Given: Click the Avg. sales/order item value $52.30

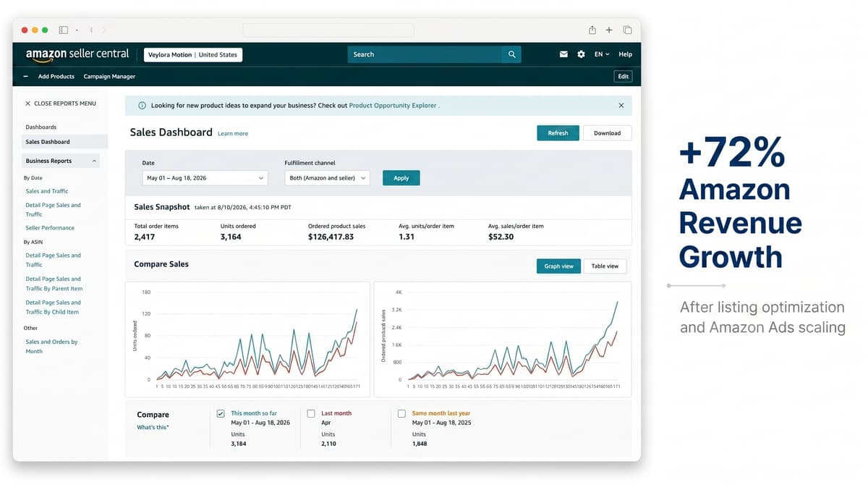Looking at the screenshot, I should [501, 237].
